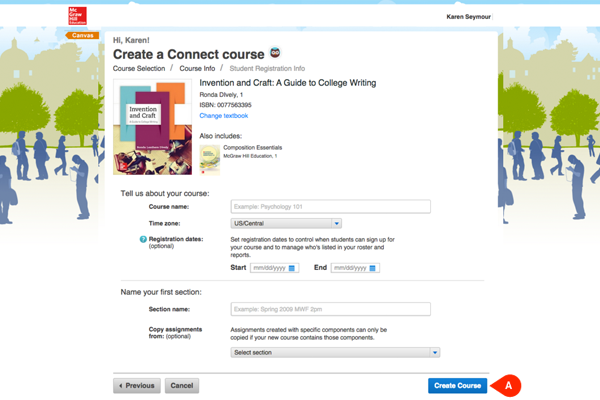This screenshot has width=600, height=400.
Task: Open the Start date calendar icon
Action: click(x=292, y=268)
